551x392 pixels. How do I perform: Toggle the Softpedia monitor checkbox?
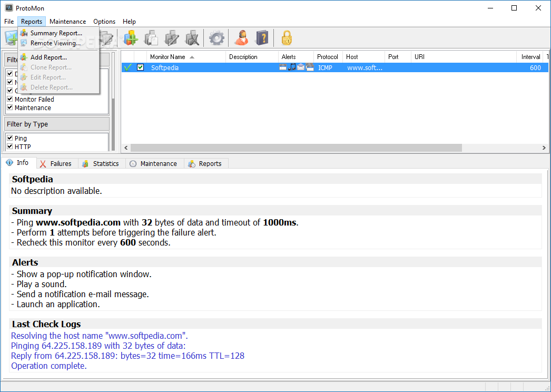(140, 67)
